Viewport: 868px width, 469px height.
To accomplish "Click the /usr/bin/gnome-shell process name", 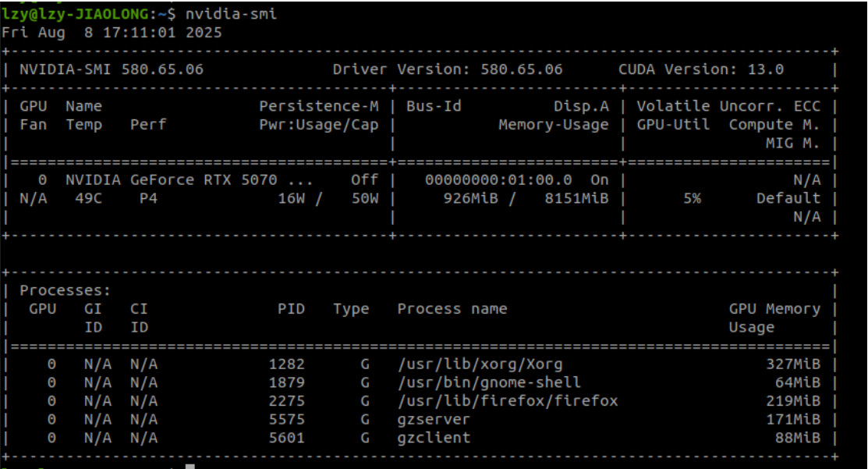I will coord(489,382).
